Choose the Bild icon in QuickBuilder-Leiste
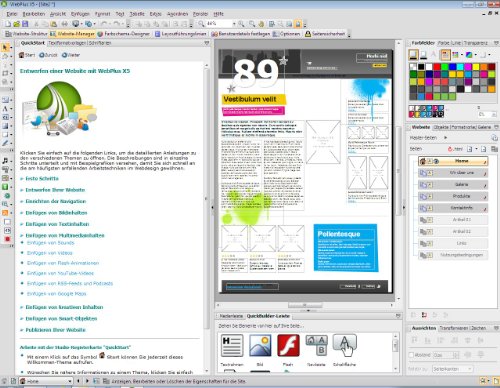Image resolution: width=500 pixels, height=388 pixels. 260,346
